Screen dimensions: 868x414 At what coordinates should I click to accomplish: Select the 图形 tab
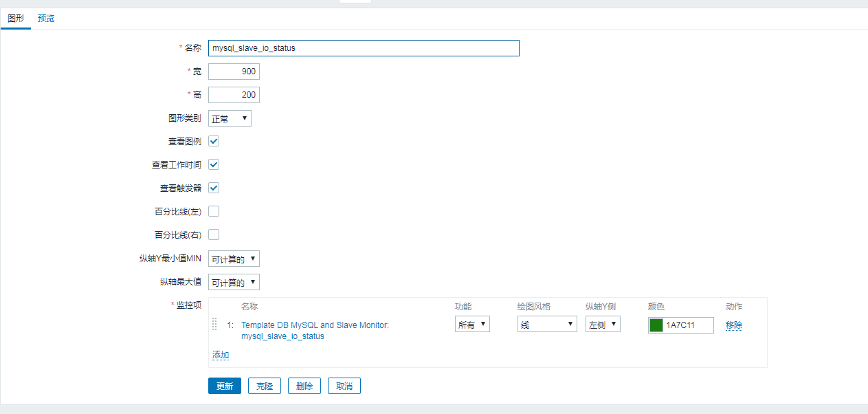[16, 19]
